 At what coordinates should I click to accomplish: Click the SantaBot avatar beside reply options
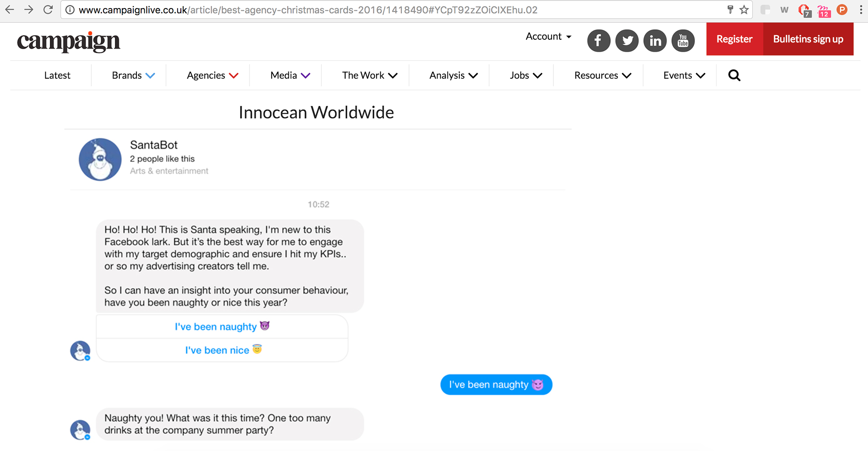pos(80,351)
